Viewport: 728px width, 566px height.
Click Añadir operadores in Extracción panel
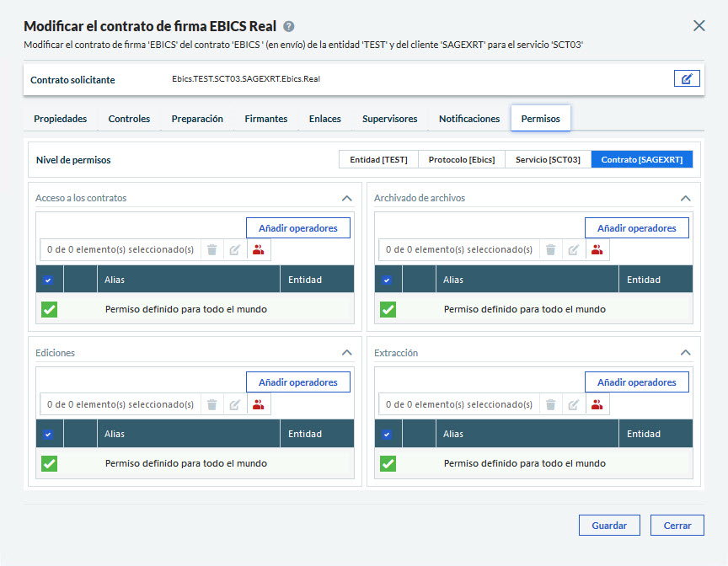click(636, 382)
